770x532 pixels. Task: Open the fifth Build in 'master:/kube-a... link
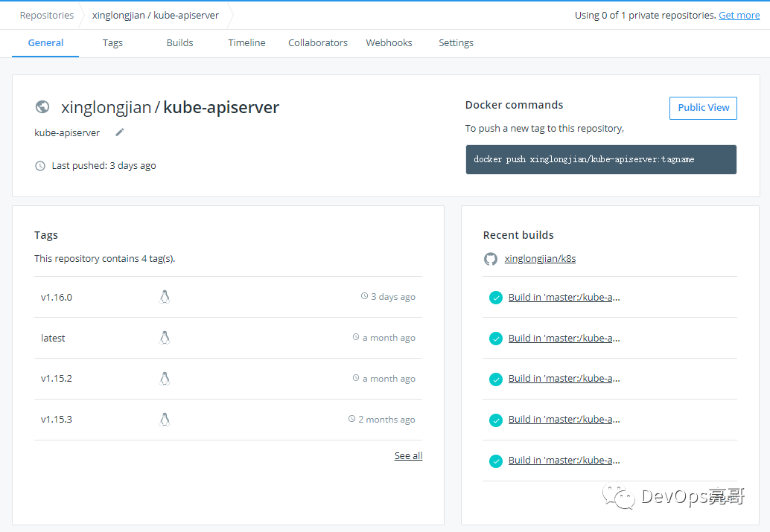pyautogui.click(x=564, y=461)
